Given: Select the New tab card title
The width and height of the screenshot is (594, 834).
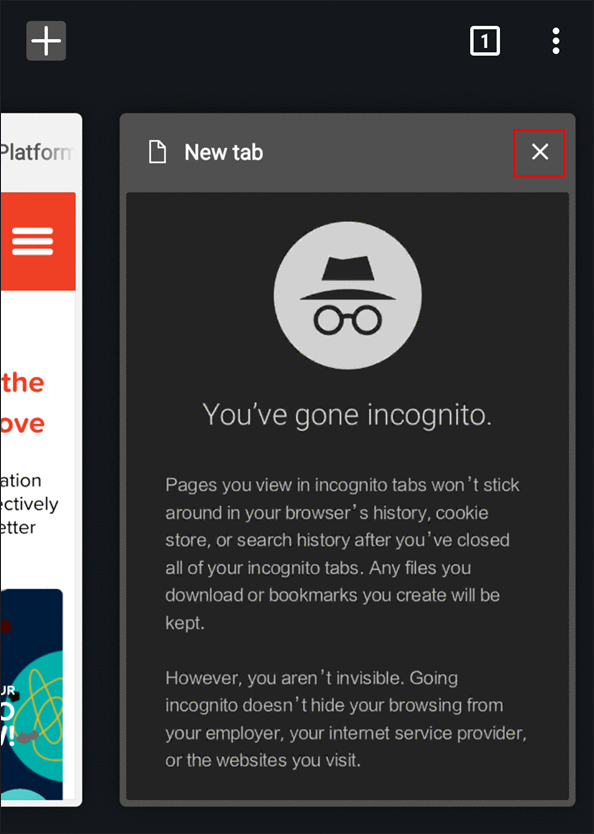Looking at the screenshot, I should 224,153.
